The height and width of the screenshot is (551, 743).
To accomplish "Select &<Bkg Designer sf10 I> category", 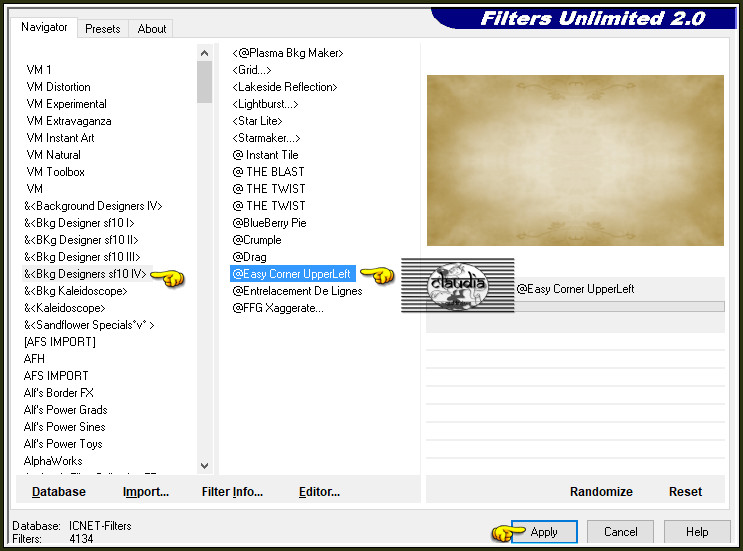I will (79, 223).
